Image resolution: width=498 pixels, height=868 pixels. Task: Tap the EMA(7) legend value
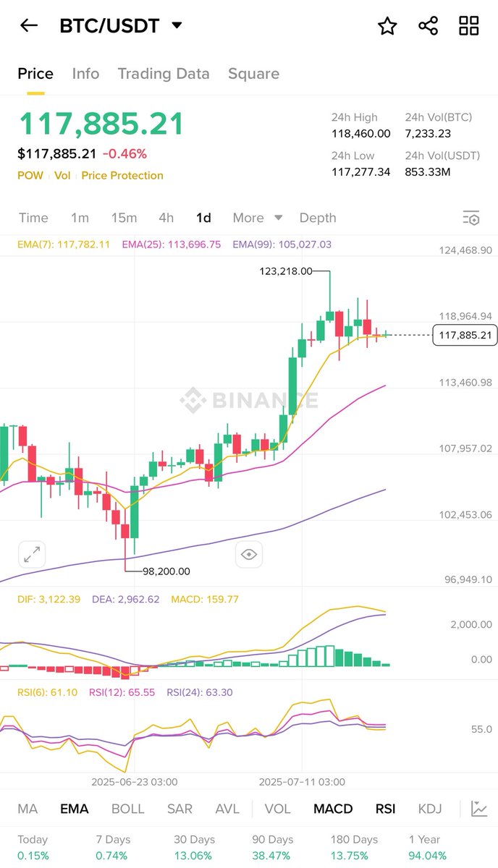click(x=64, y=244)
